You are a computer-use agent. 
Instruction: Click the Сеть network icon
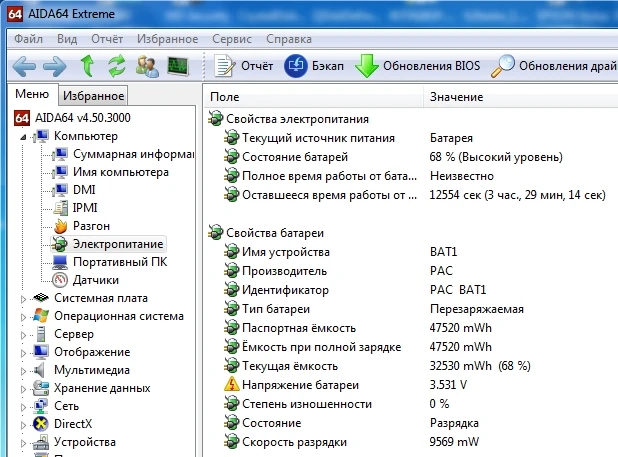click(x=41, y=406)
